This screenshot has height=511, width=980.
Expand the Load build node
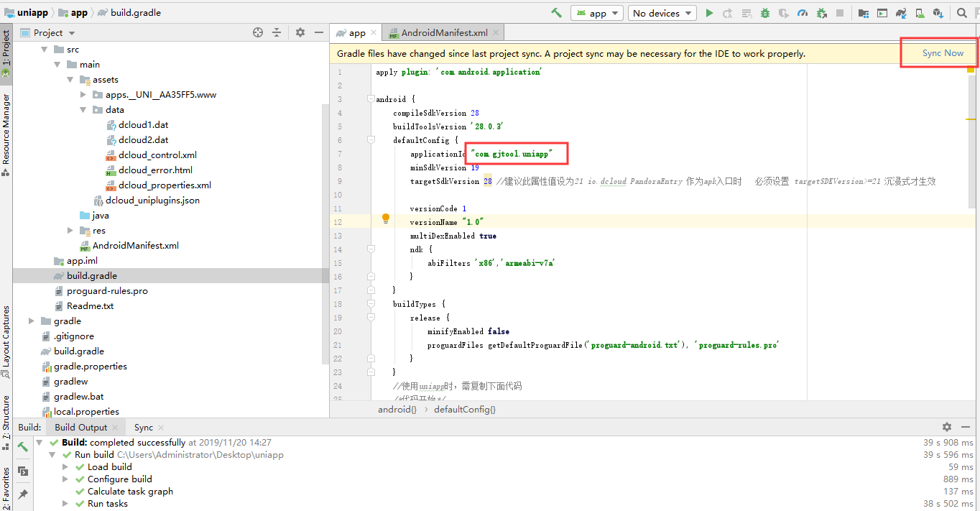click(65, 467)
